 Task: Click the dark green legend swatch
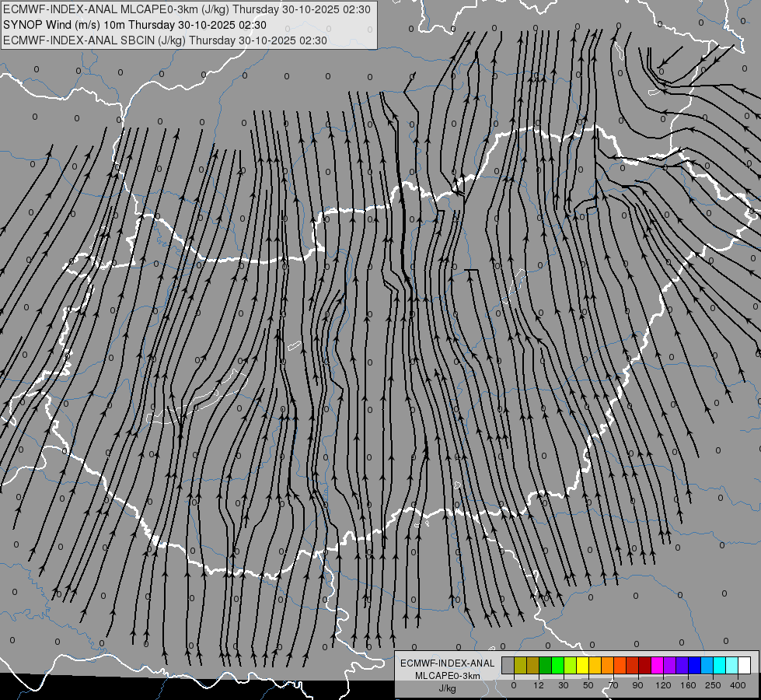[x=546, y=665]
